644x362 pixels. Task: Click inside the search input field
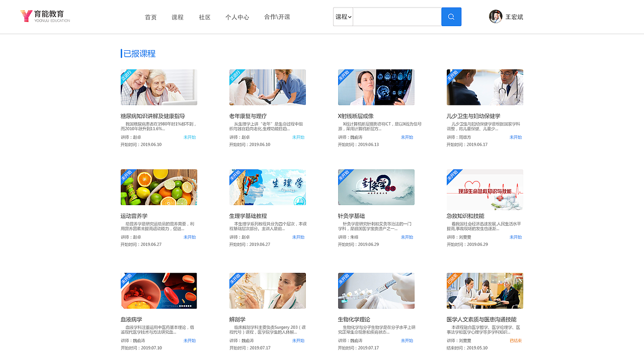[397, 17]
